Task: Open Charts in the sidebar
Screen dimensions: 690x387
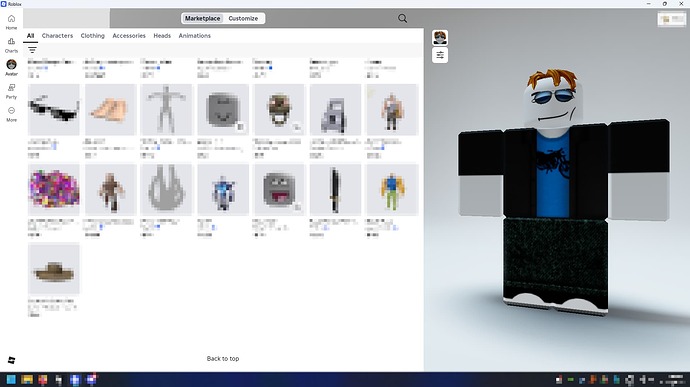Action: coord(11,45)
